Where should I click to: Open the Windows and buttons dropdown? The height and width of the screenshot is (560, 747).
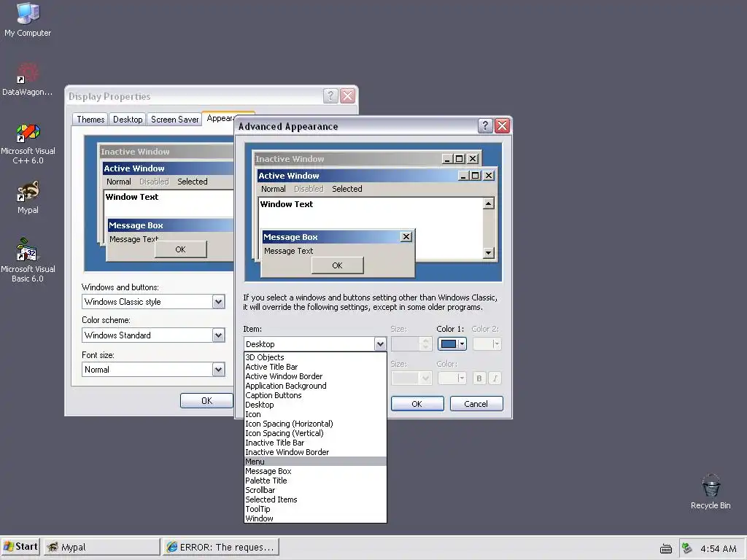pos(218,301)
